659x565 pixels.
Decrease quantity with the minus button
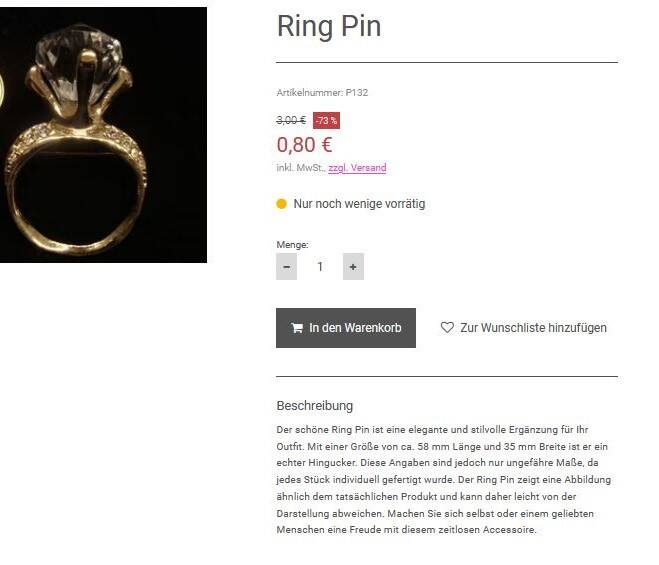[287, 267]
